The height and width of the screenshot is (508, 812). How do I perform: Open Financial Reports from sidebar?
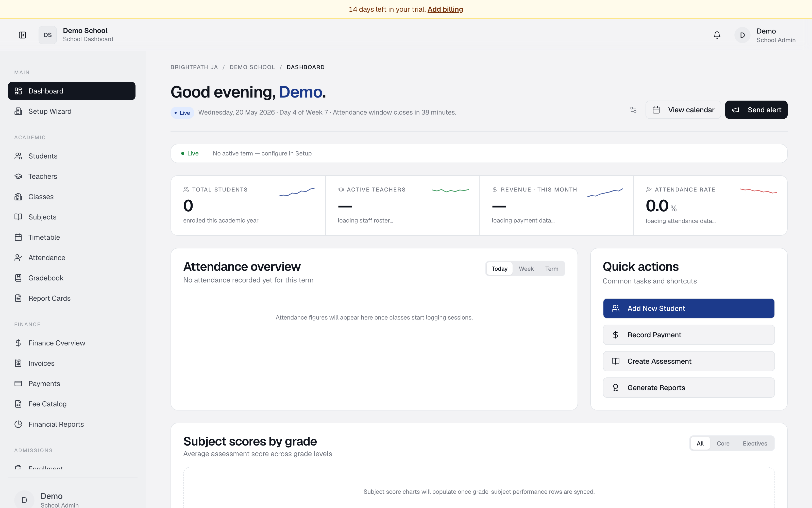pyautogui.click(x=72, y=424)
